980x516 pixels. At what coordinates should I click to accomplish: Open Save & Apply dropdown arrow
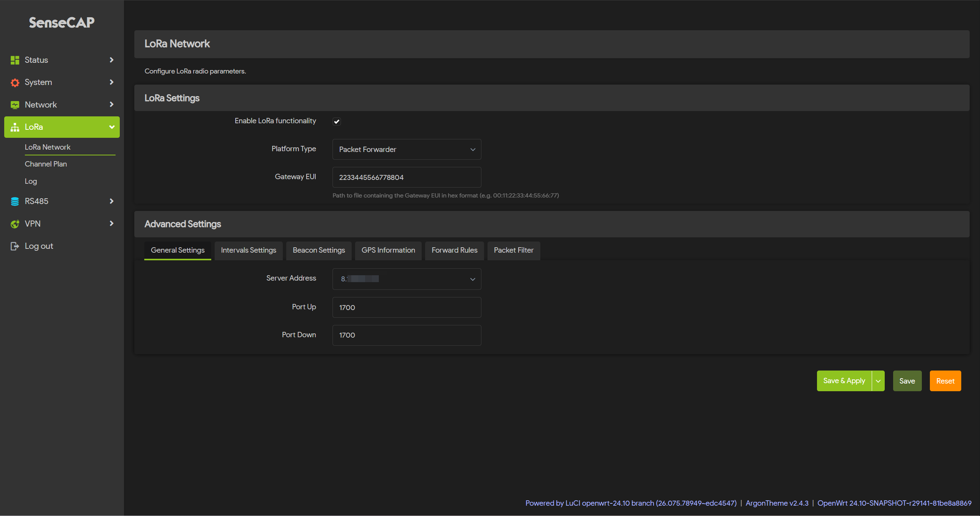tap(878, 381)
